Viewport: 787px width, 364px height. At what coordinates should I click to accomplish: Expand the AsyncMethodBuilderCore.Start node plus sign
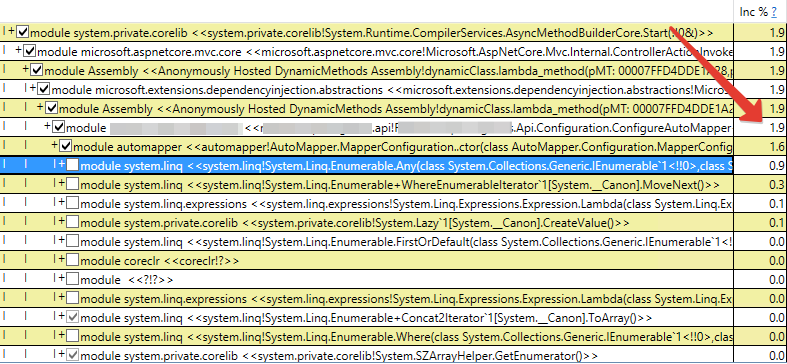12,31
